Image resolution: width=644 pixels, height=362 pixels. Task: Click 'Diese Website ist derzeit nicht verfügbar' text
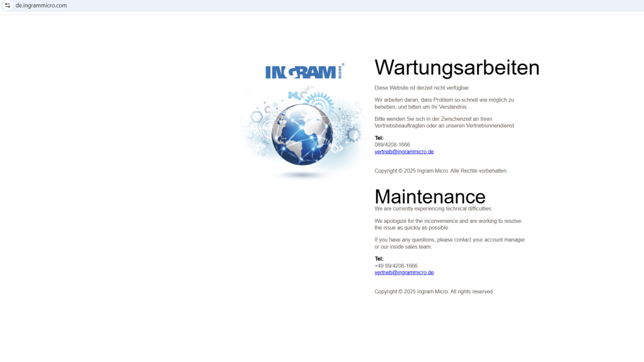(422, 88)
